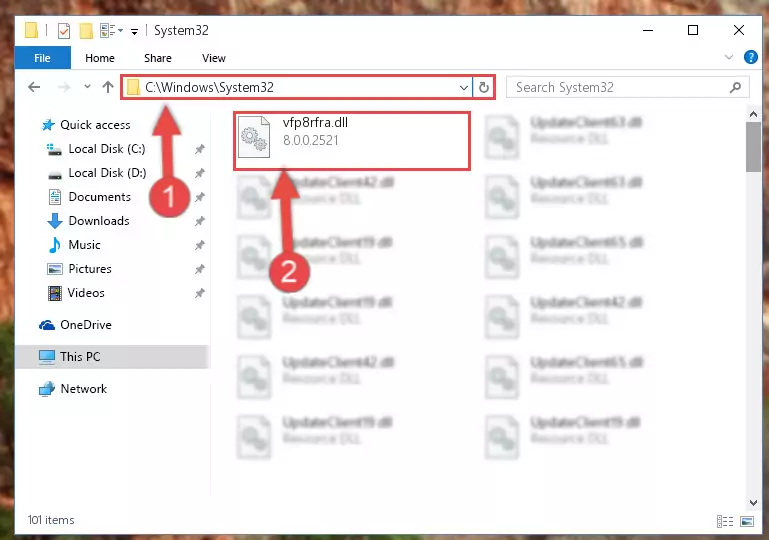Click the folder icon at the title bar's left end
Image resolution: width=769 pixels, height=540 pixels.
(x=31, y=30)
